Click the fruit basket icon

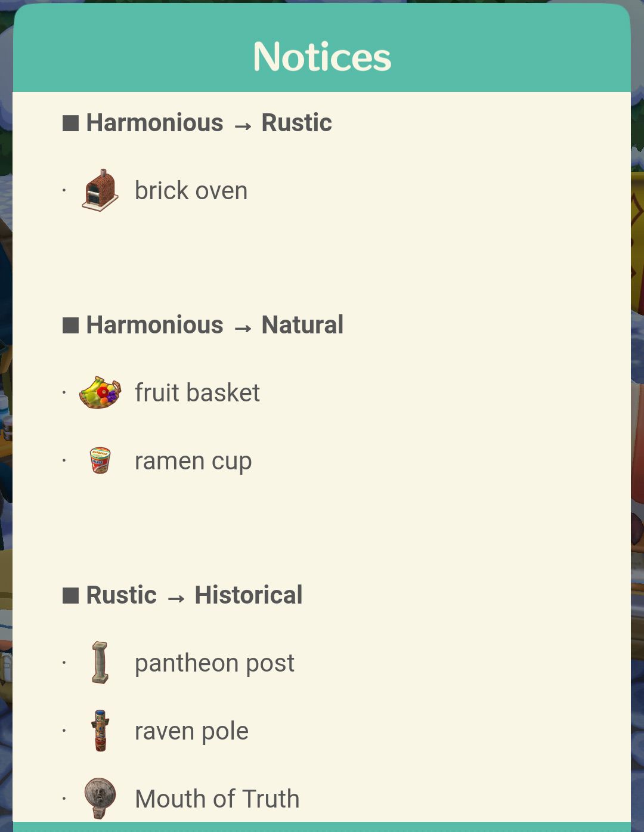click(x=100, y=392)
